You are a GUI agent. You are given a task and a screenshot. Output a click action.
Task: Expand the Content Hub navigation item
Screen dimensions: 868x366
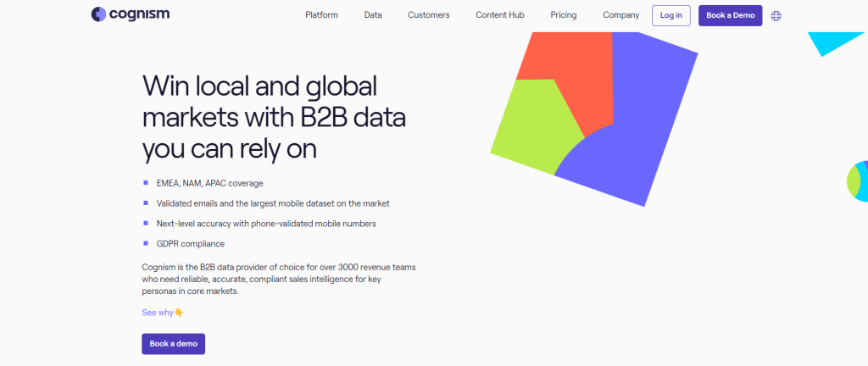[500, 15]
